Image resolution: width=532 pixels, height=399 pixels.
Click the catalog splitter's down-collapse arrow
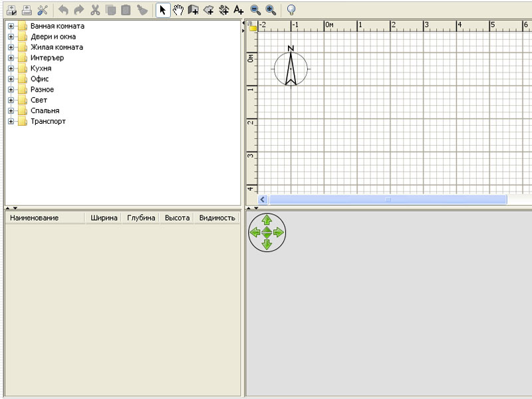pos(15,208)
